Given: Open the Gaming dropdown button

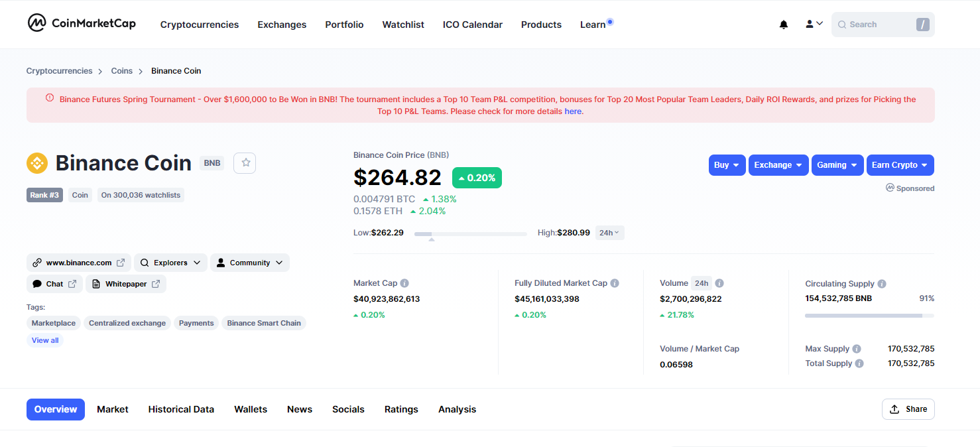Looking at the screenshot, I should click(x=837, y=165).
